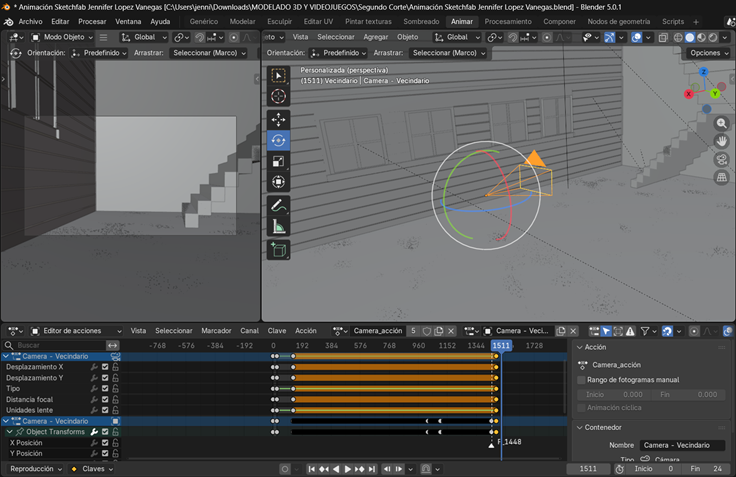Toggle use preview range clock icon
This screenshot has height=477, width=736.
pyautogui.click(x=620, y=469)
